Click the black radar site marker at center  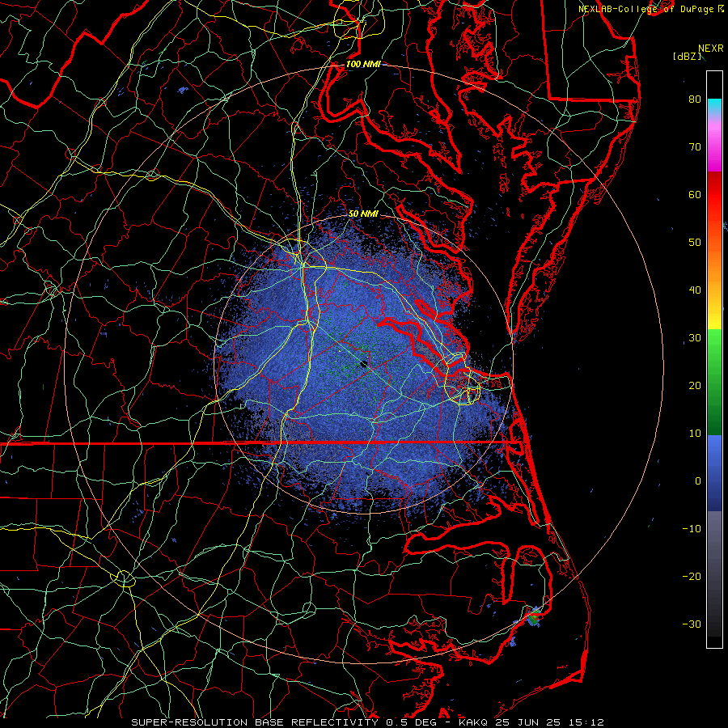pyautogui.click(x=364, y=364)
